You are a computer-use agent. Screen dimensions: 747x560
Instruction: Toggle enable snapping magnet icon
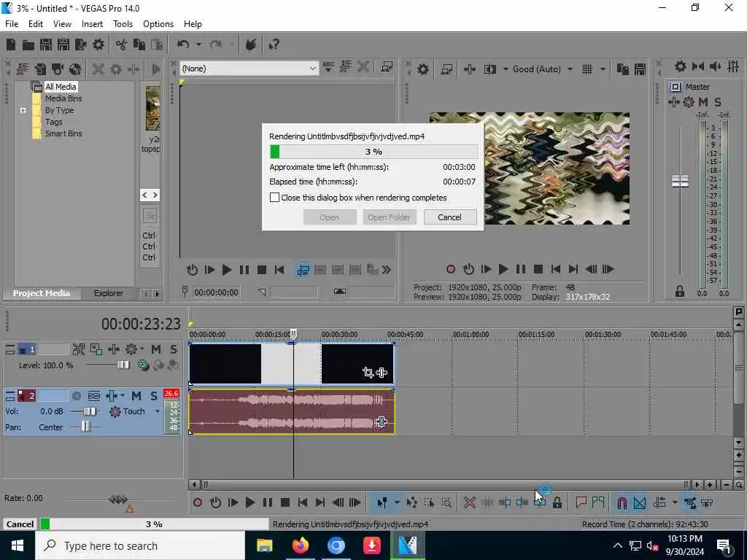click(x=622, y=502)
